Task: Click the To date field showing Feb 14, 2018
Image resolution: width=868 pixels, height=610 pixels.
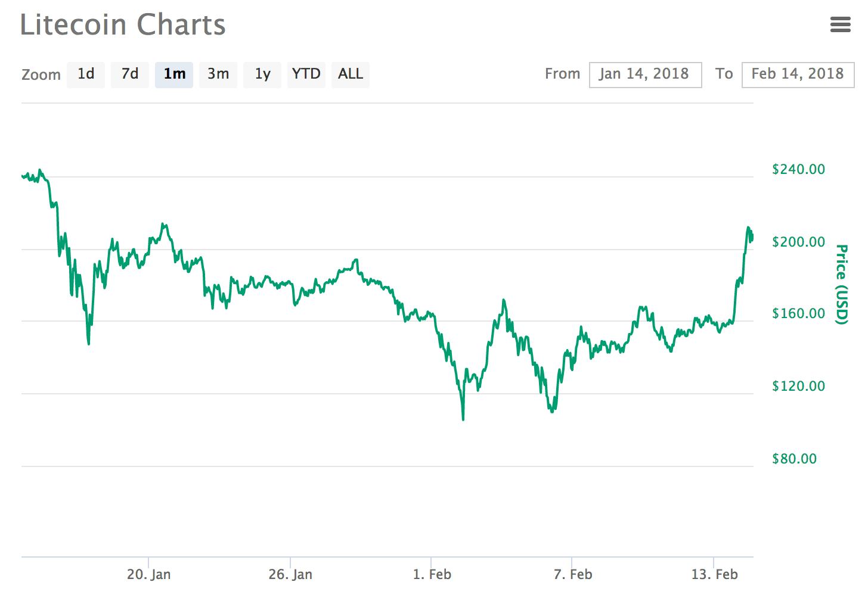Action: tap(798, 74)
